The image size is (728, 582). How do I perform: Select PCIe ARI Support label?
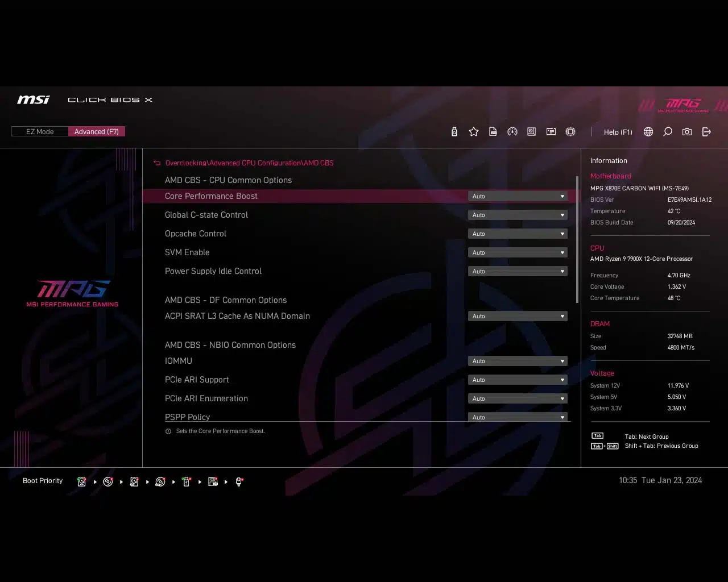[x=197, y=380]
